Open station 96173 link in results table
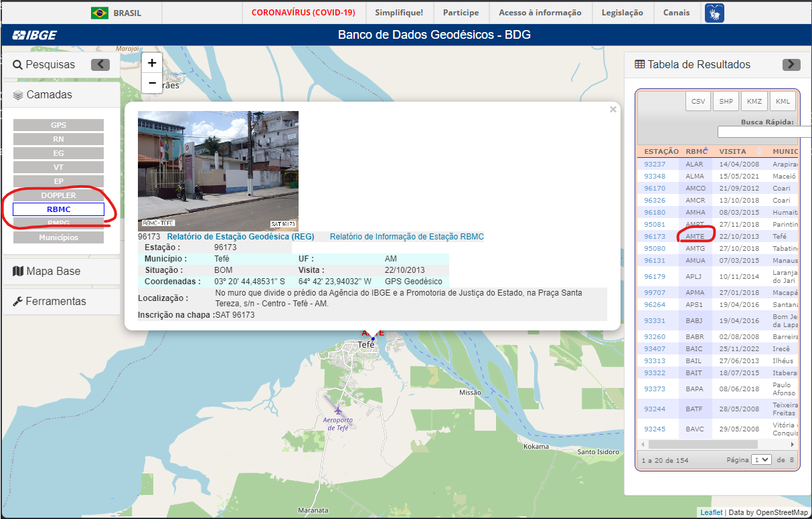Screen dimensions: 812x519 tap(655, 237)
